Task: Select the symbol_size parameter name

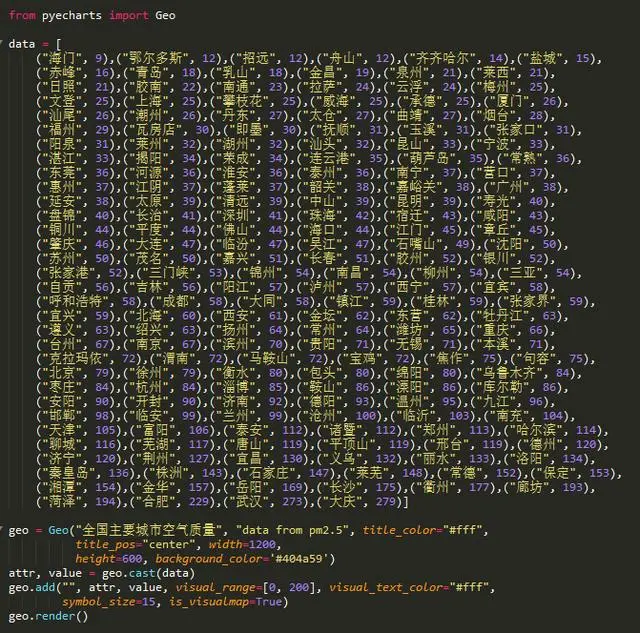Action: click(98, 602)
